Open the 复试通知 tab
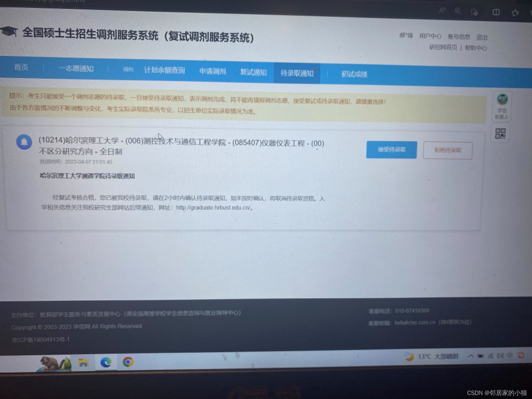532x399 pixels. tap(253, 72)
